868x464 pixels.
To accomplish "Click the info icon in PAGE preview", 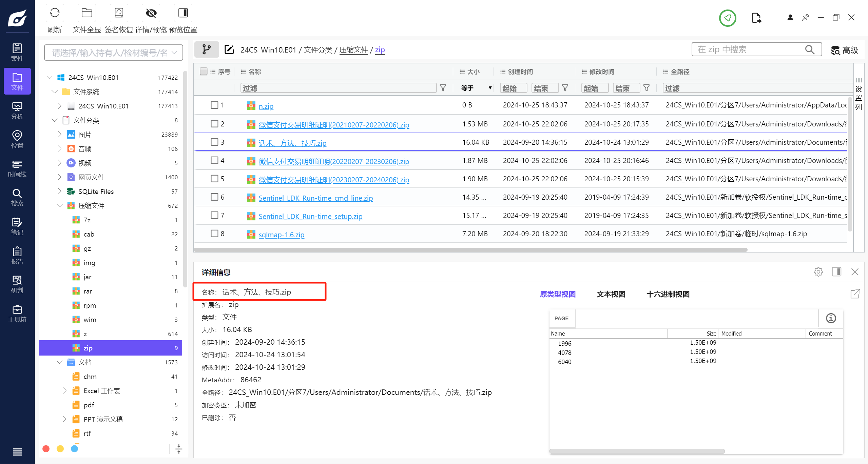I will pyautogui.click(x=831, y=318).
